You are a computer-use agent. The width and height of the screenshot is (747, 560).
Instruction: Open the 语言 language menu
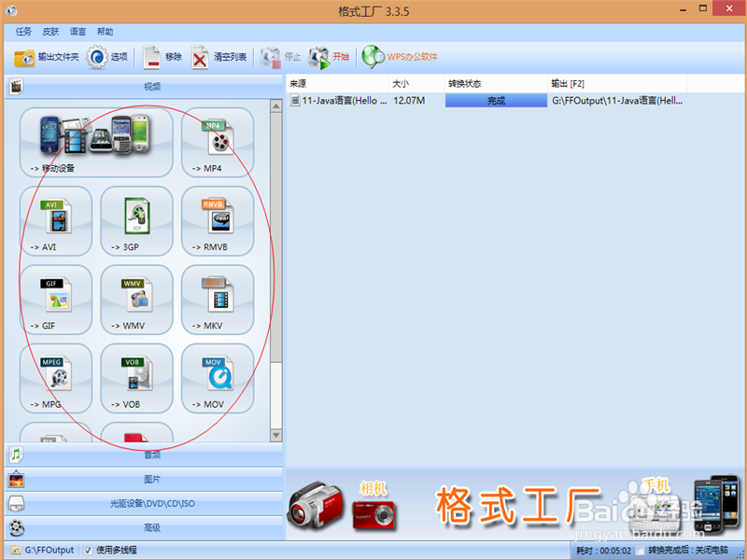78,32
